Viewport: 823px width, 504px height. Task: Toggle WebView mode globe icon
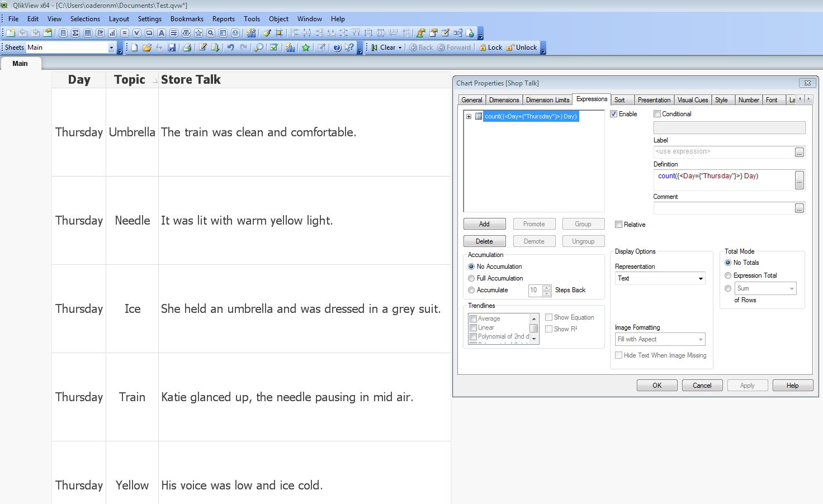(470, 33)
